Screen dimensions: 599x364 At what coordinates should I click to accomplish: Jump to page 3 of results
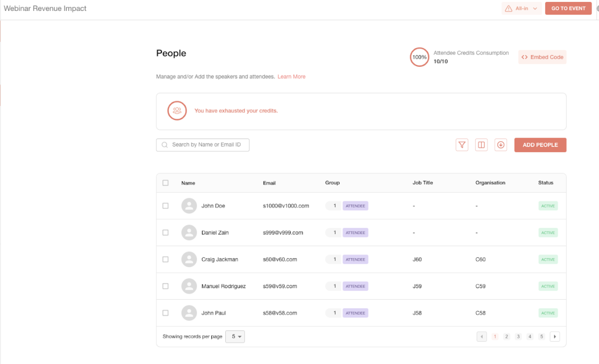518,336
